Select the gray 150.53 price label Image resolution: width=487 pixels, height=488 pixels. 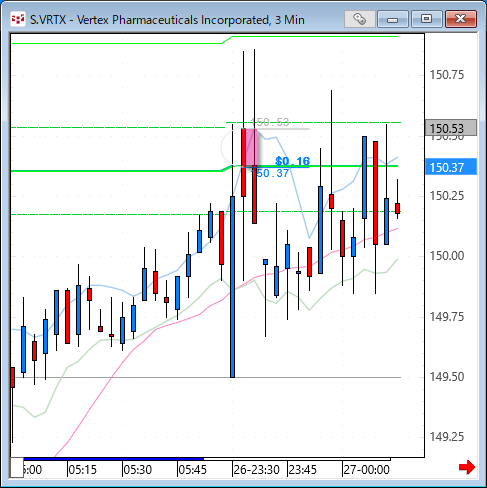click(x=451, y=128)
